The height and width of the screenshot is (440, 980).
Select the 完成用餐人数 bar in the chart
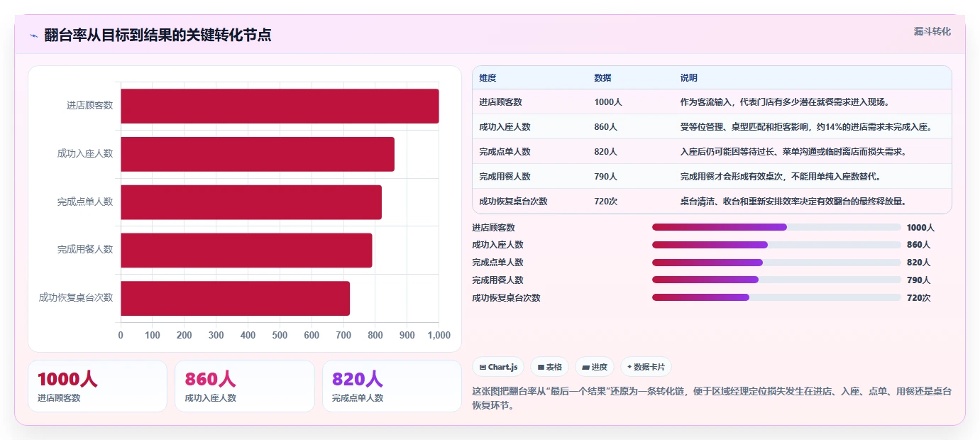pyautogui.click(x=246, y=250)
